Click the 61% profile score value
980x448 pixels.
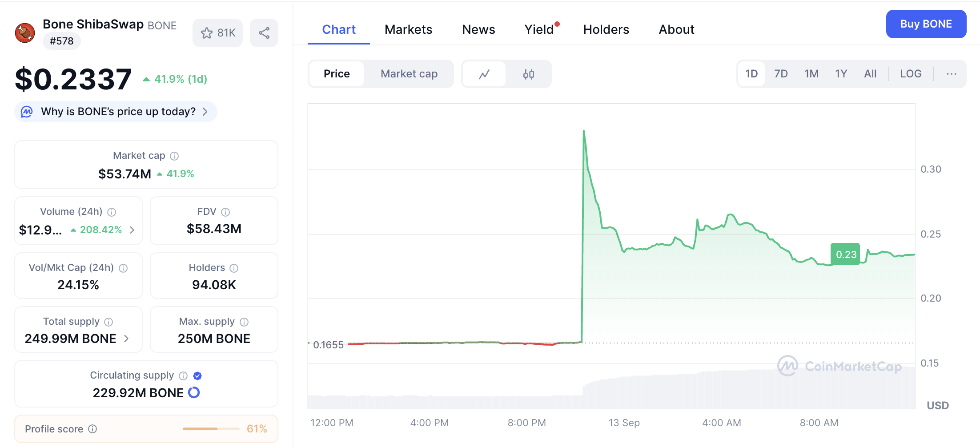(x=257, y=429)
